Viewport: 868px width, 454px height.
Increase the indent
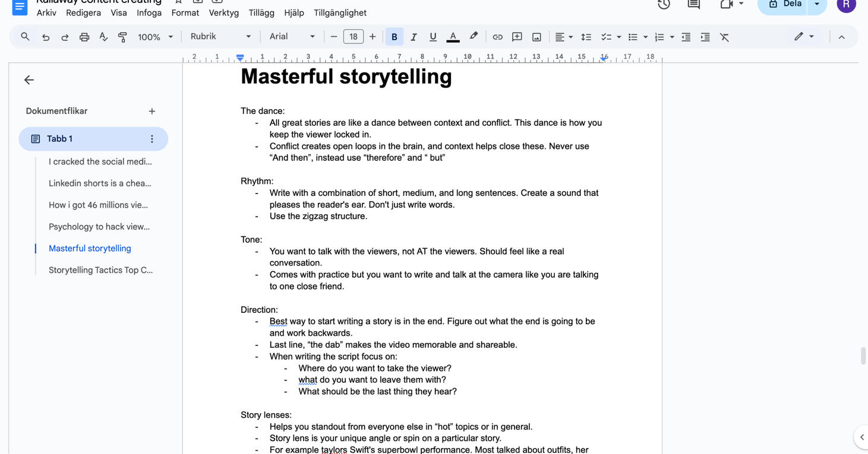(x=705, y=37)
